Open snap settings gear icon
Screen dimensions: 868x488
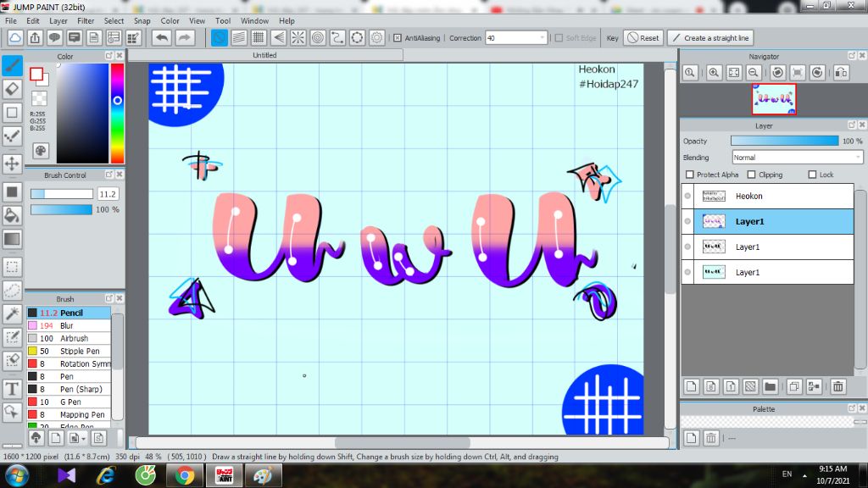coord(377,37)
